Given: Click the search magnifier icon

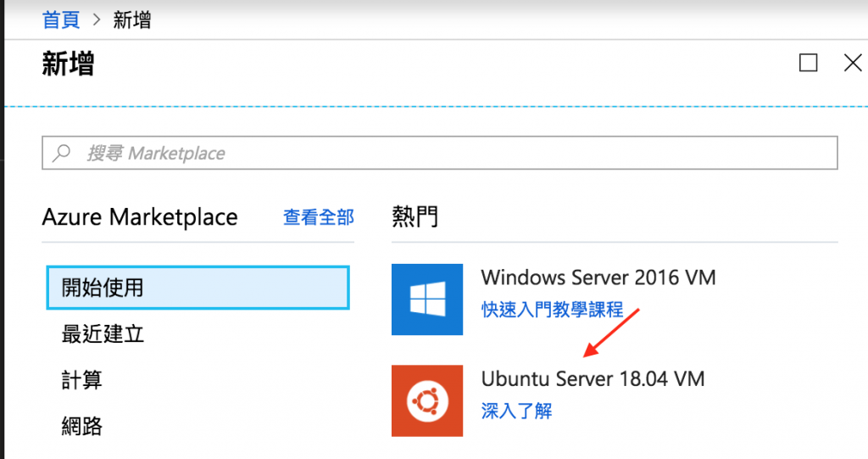Looking at the screenshot, I should (61, 153).
